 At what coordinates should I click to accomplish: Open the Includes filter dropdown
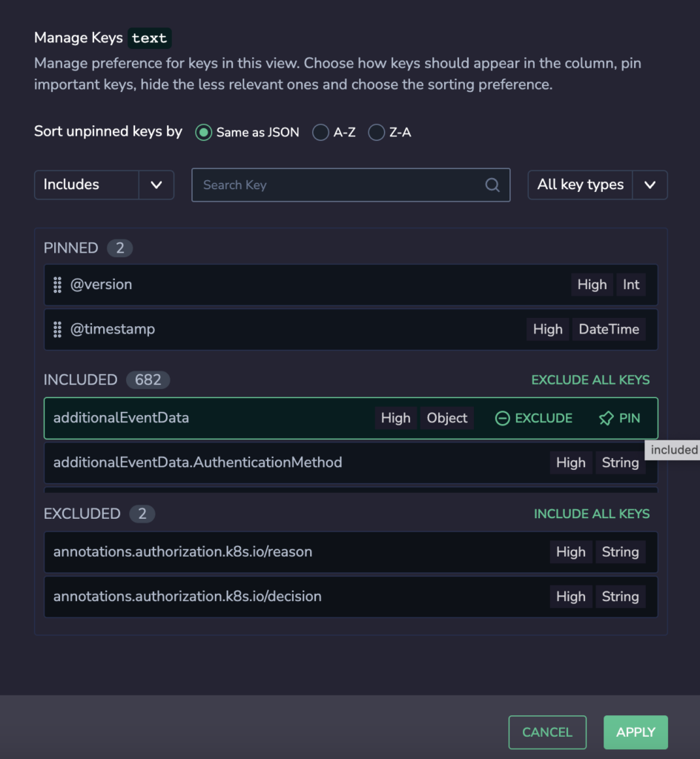tap(104, 185)
